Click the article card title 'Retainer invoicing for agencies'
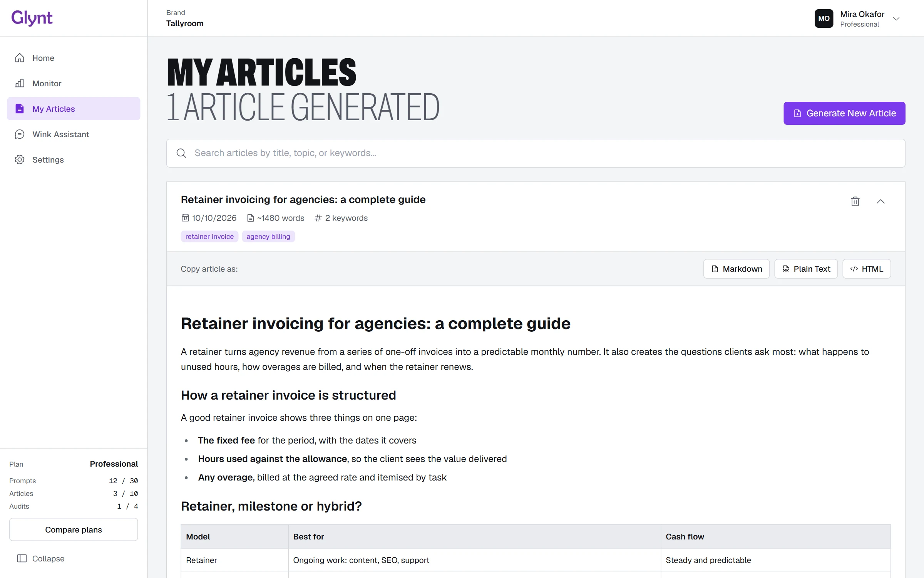 [303, 199]
